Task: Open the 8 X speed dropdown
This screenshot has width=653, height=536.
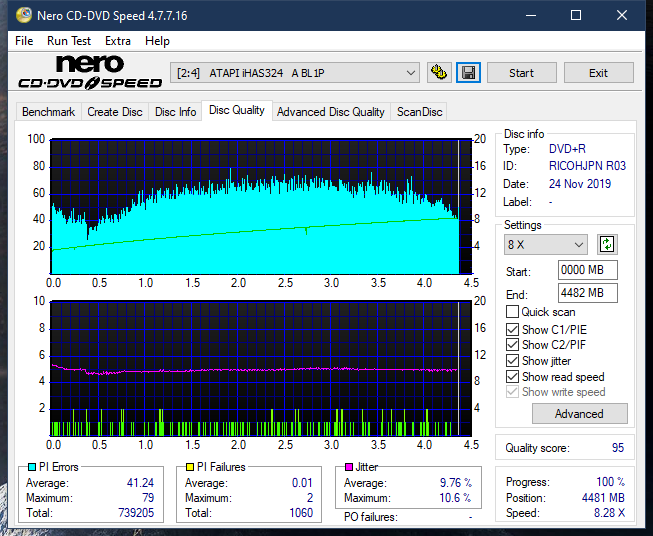Action: click(x=546, y=244)
